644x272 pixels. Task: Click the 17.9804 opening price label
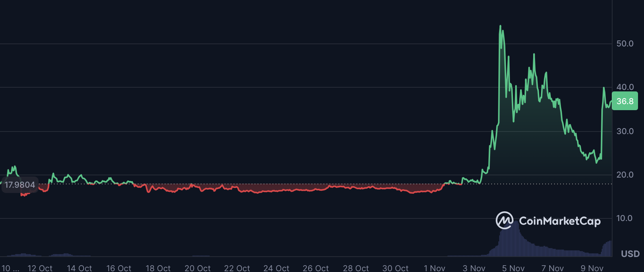pyautogui.click(x=20, y=185)
